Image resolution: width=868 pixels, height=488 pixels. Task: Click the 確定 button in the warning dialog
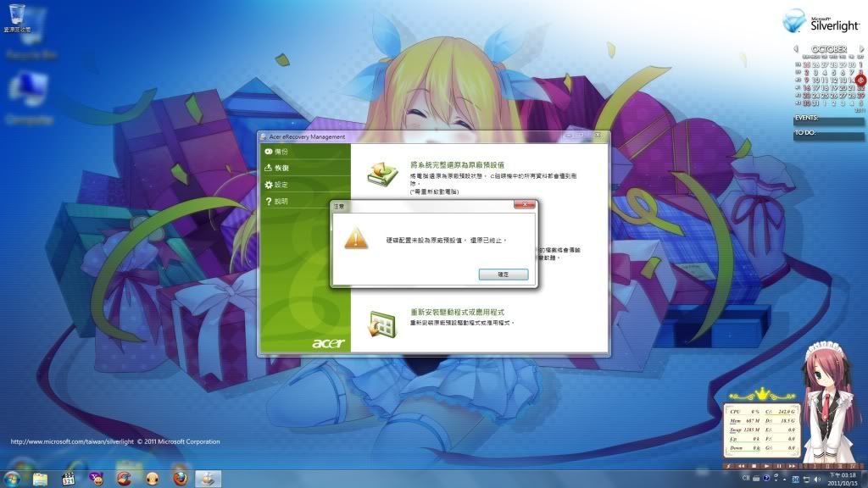click(503, 274)
